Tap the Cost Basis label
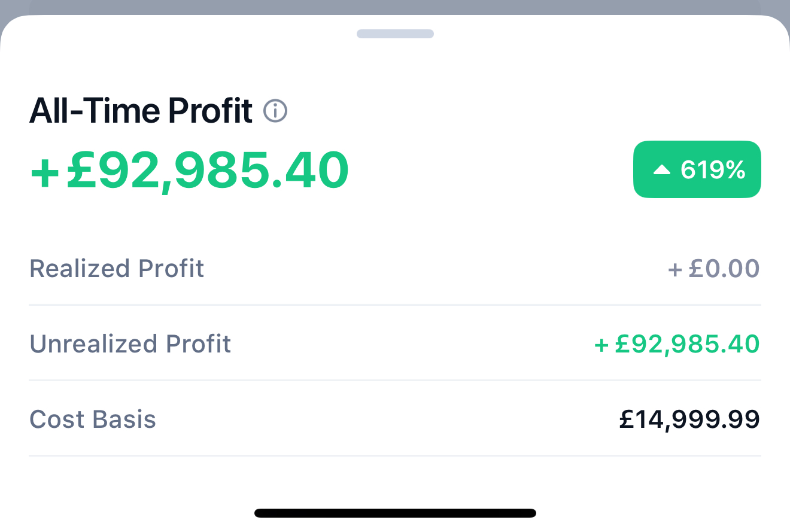Image resolution: width=790 pixels, height=532 pixels. (93, 419)
